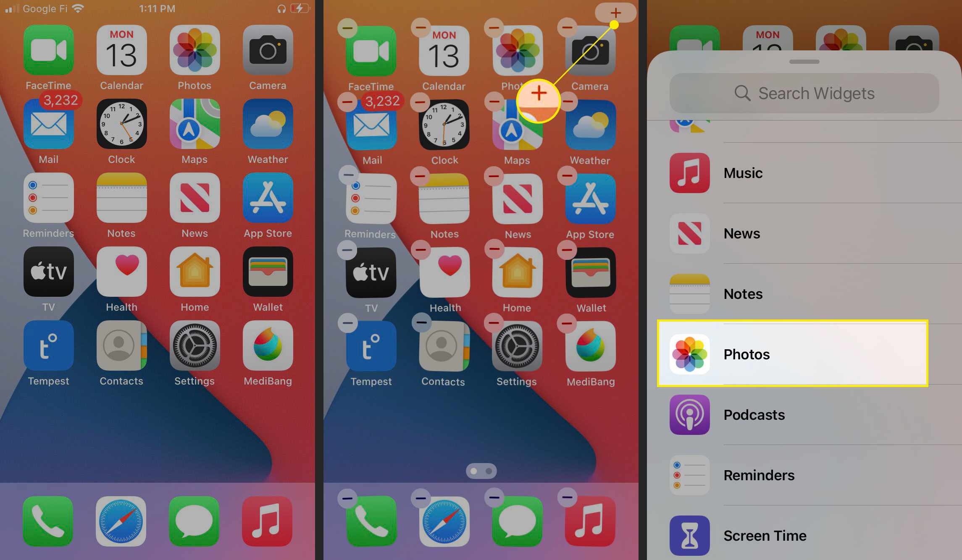
Task: Tap the add widget plus button
Action: point(615,13)
